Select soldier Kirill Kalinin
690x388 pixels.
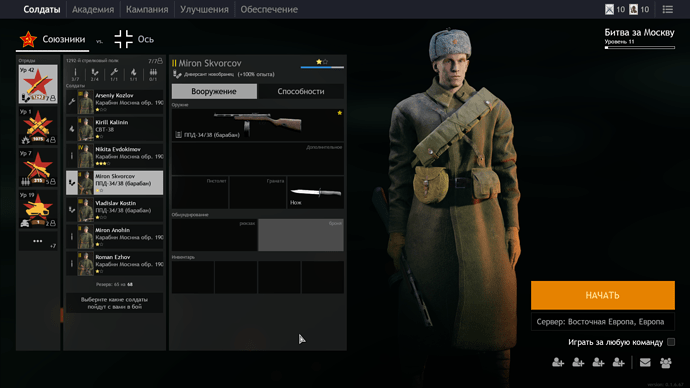114,129
